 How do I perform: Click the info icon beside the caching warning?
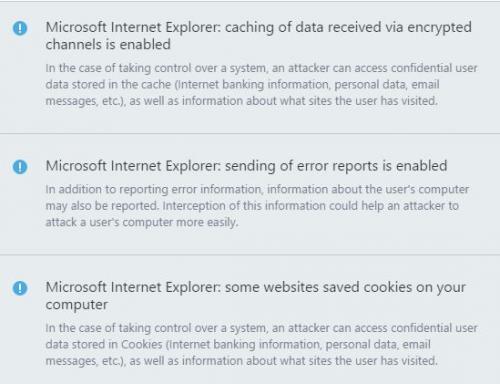tap(20, 28)
